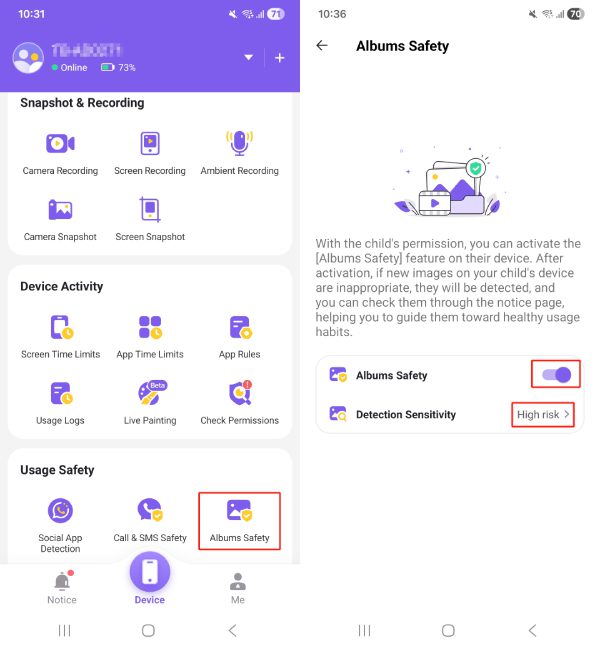This screenshot has height=650, width=600.
Task: Start Ambient Recording microphone feature
Action: pos(239,153)
